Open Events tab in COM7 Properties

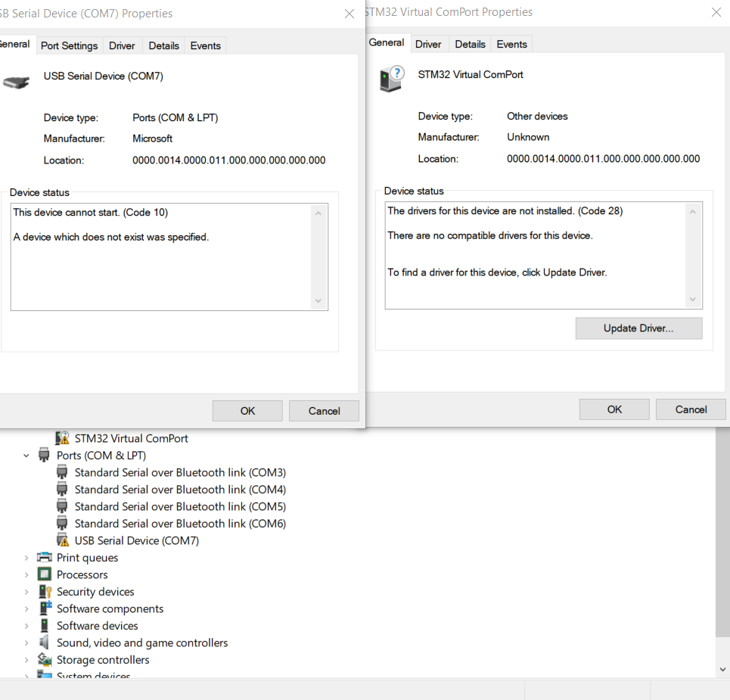click(x=205, y=45)
